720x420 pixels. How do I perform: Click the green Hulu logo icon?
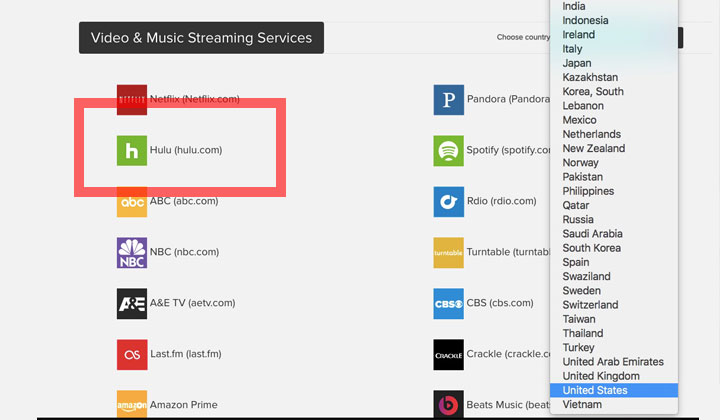pyautogui.click(x=132, y=151)
